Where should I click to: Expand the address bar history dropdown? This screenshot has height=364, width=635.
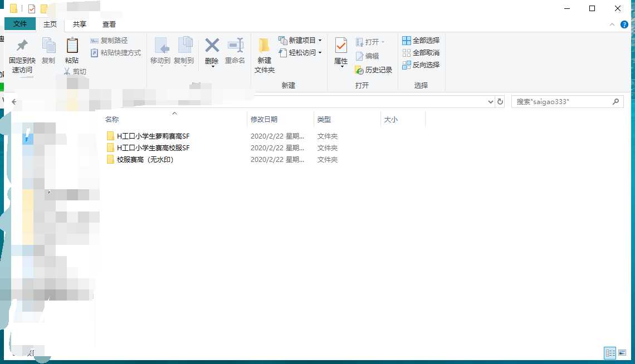click(x=490, y=101)
